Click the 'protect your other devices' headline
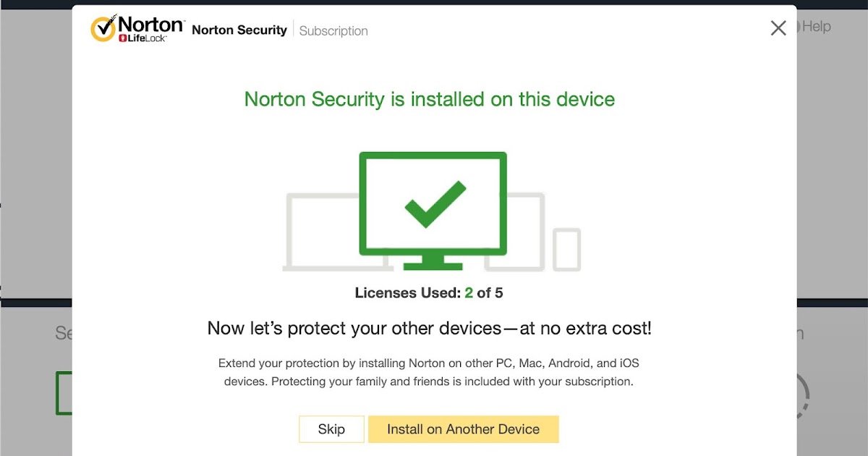This screenshot has height=456, width=868. pyautogui.click(x=430, y=329)
